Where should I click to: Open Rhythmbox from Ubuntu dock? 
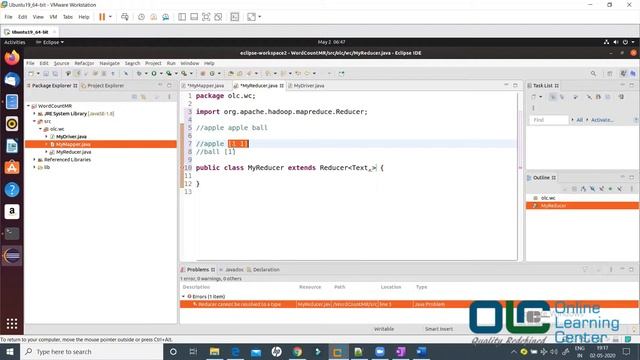point(12,124)
